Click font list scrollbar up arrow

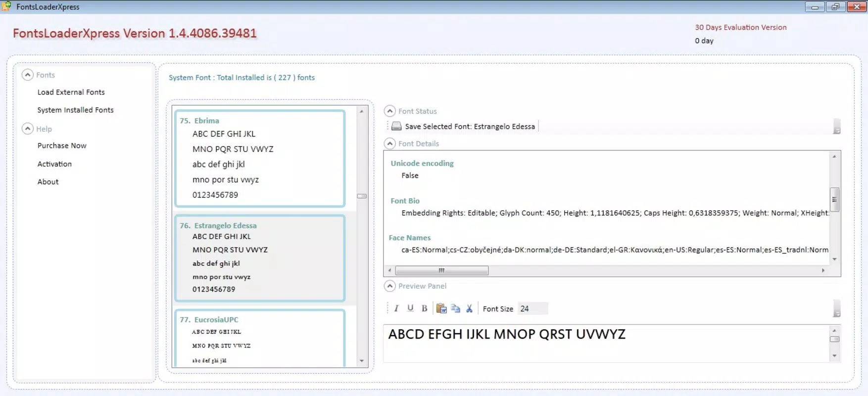pyautogui.click(x=362, y=111)
